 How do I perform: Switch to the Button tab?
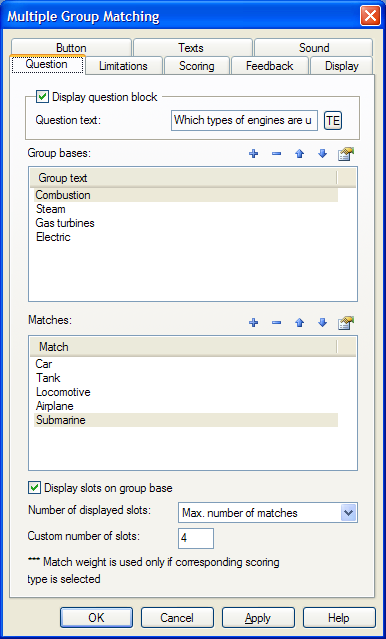point(71,48)
